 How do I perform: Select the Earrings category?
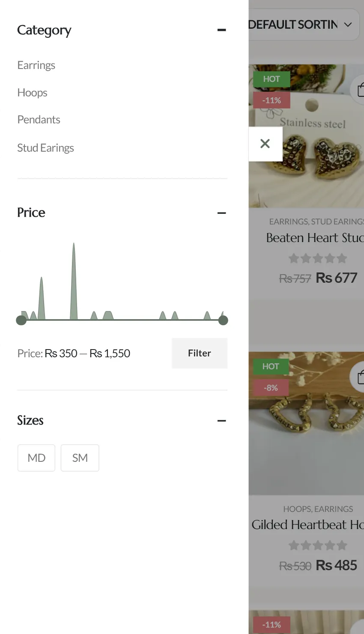(x=36, y=65)
